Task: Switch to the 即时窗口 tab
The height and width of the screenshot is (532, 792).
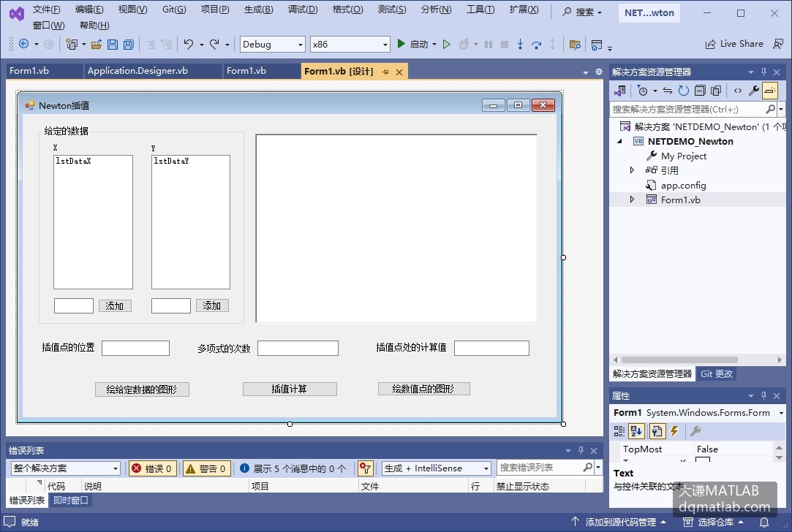Action: point(71,500)
